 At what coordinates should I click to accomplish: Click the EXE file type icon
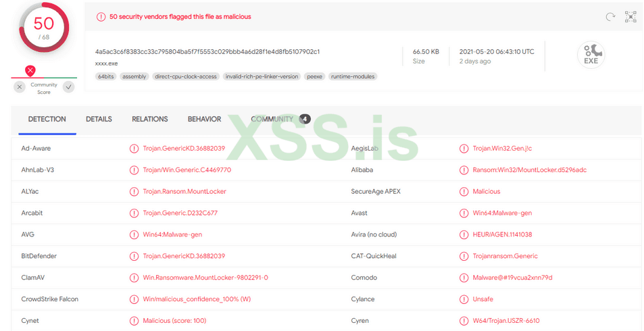[x=591, y=55]
